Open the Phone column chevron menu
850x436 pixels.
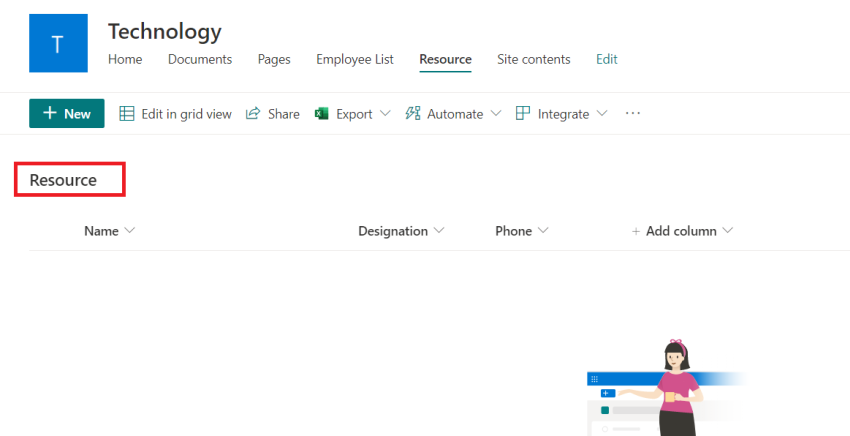tap(543, 230)
